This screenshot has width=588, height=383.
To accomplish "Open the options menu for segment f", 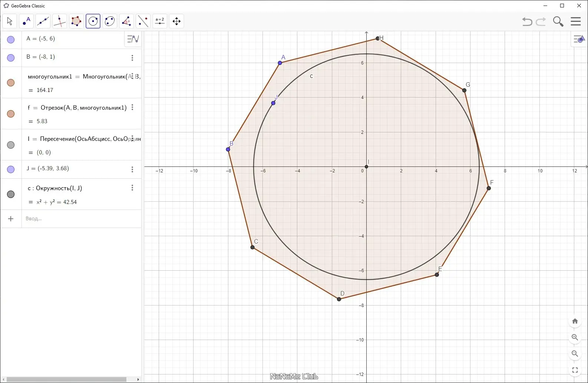I will 132,108.
